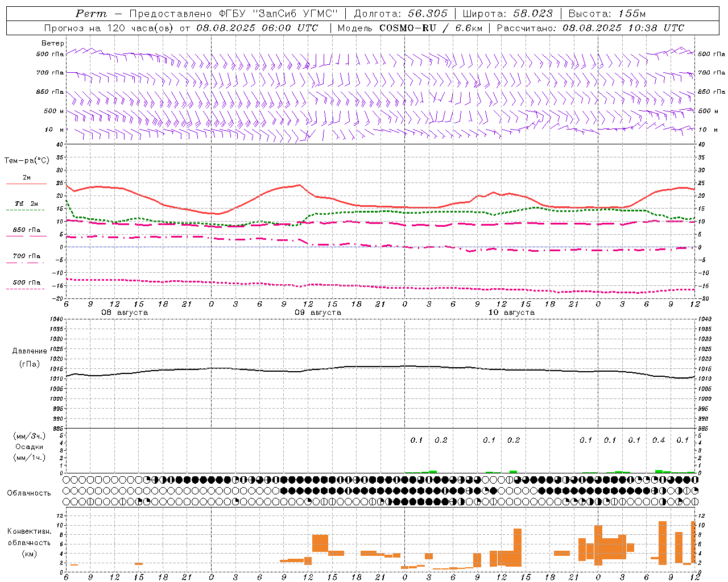Click the Конвективн. label of convective chart
Screen dimensions: 728x582
30,531
